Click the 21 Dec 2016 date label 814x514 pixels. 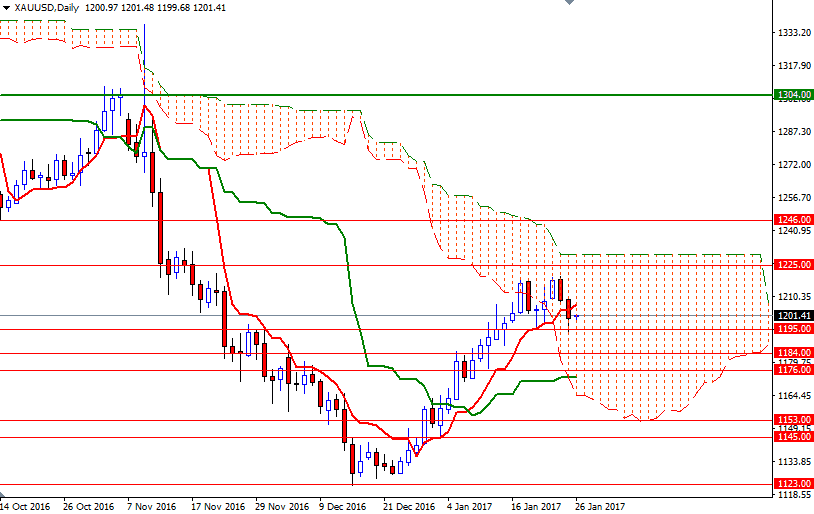point(409,506)
